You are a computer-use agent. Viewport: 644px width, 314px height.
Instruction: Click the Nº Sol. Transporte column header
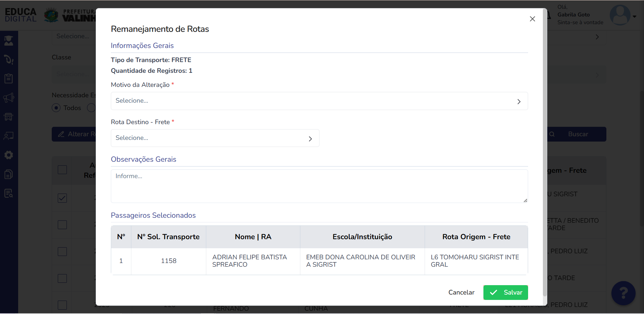[x=168, y=237]
